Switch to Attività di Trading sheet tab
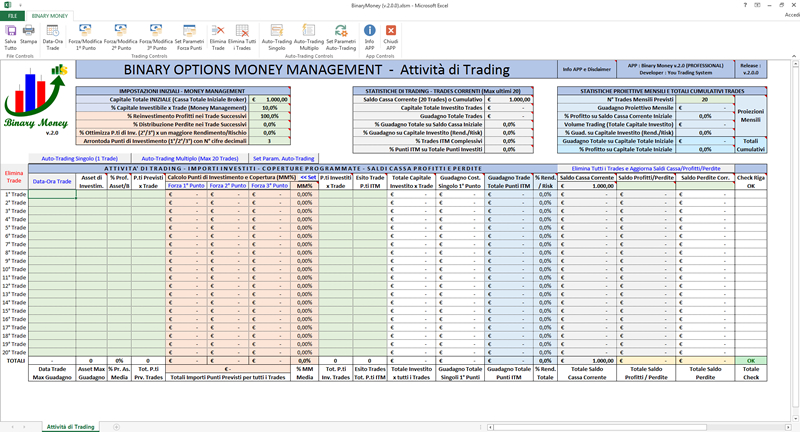Screen dimensions: 800x432 (70, 427)
